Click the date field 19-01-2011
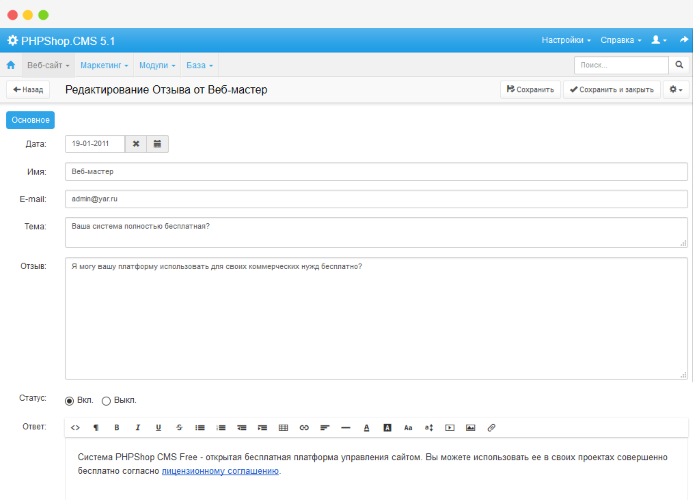The image size is (693, 500). 95,144
